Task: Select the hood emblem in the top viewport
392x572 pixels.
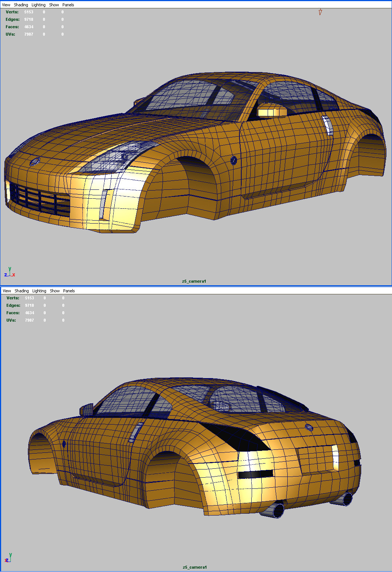Action: 34,162
